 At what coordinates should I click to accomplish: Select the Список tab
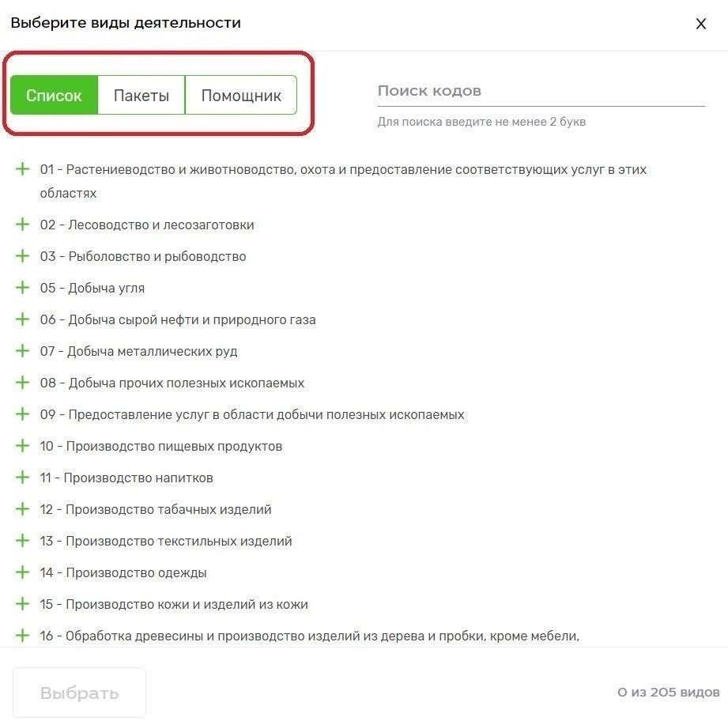(54, 95)
